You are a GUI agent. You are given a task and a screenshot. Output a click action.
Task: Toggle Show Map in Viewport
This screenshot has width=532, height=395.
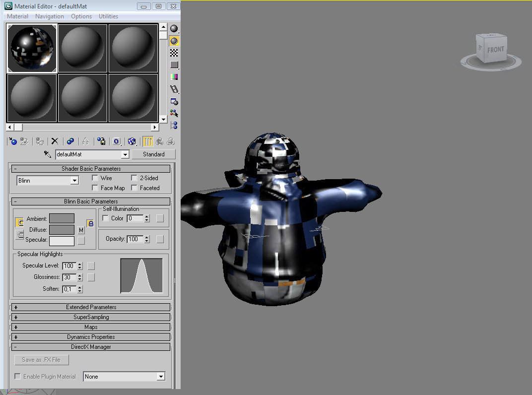point(132,141)
